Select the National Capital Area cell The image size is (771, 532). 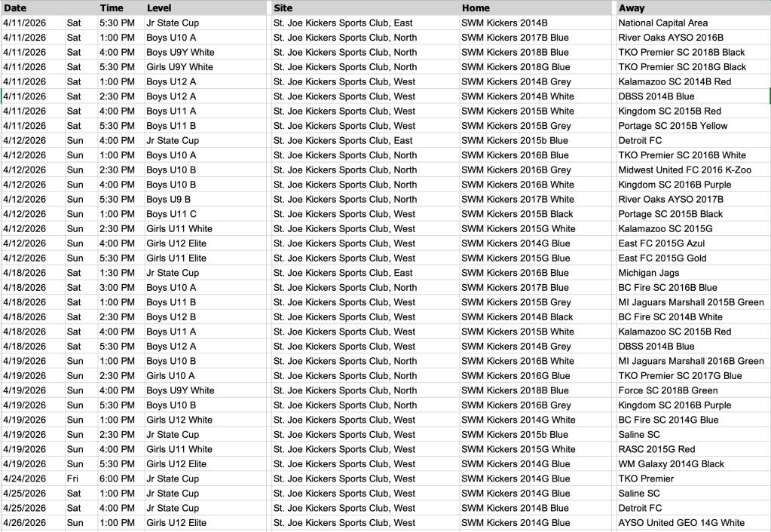[662, 23]
